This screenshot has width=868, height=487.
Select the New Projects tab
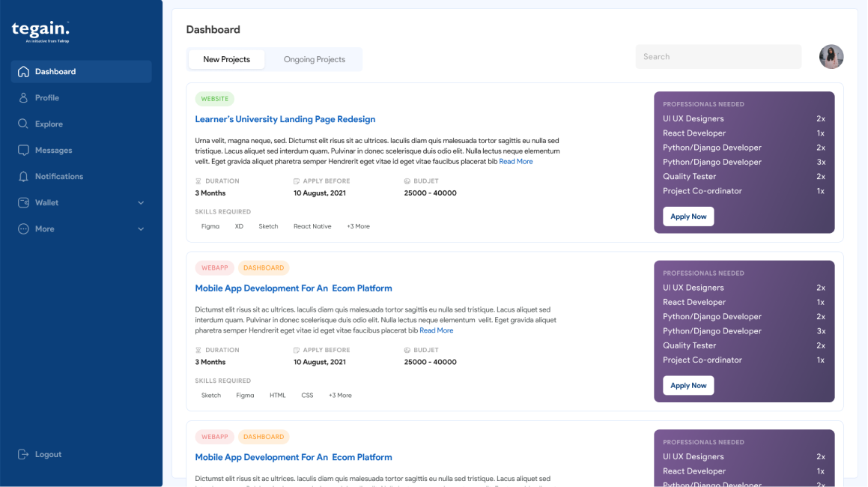[x=226, y=60]
